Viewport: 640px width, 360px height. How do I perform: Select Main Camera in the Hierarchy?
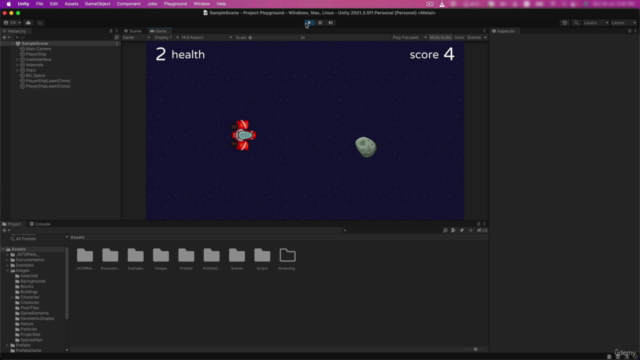38,49
